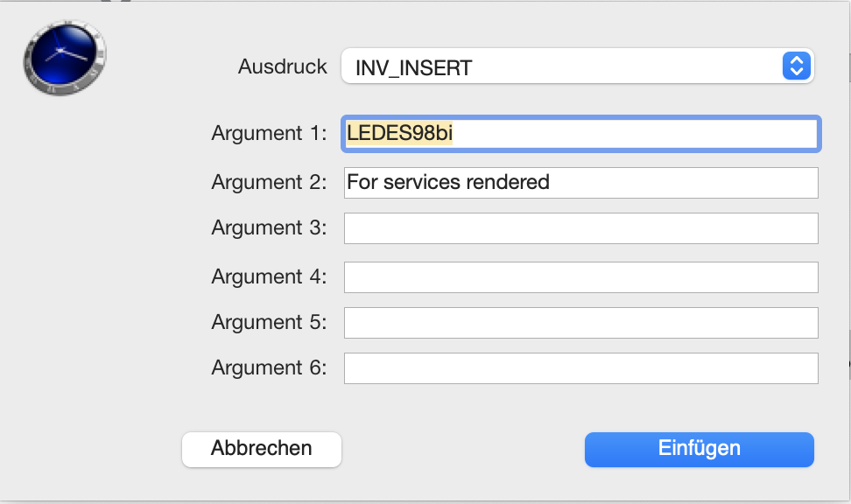
Task: Click the Ausdruck label
Action: (282, 66)
